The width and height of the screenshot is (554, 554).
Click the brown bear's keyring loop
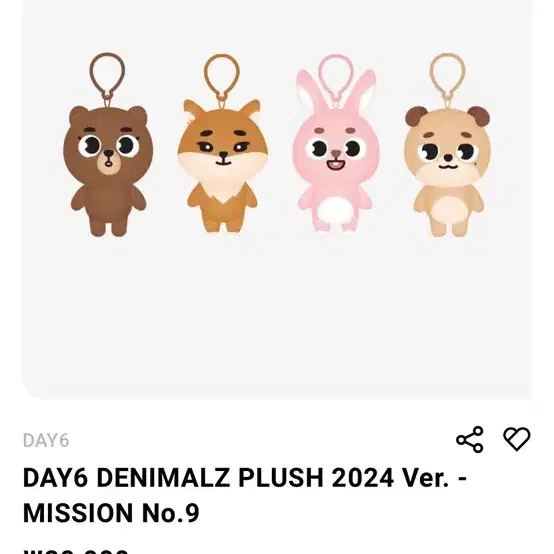point(107,78)
